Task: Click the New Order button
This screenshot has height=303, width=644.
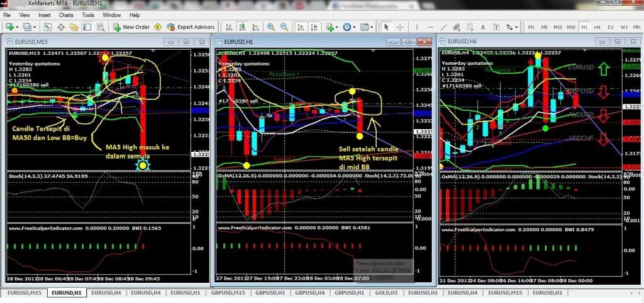Action: (131, 27)
